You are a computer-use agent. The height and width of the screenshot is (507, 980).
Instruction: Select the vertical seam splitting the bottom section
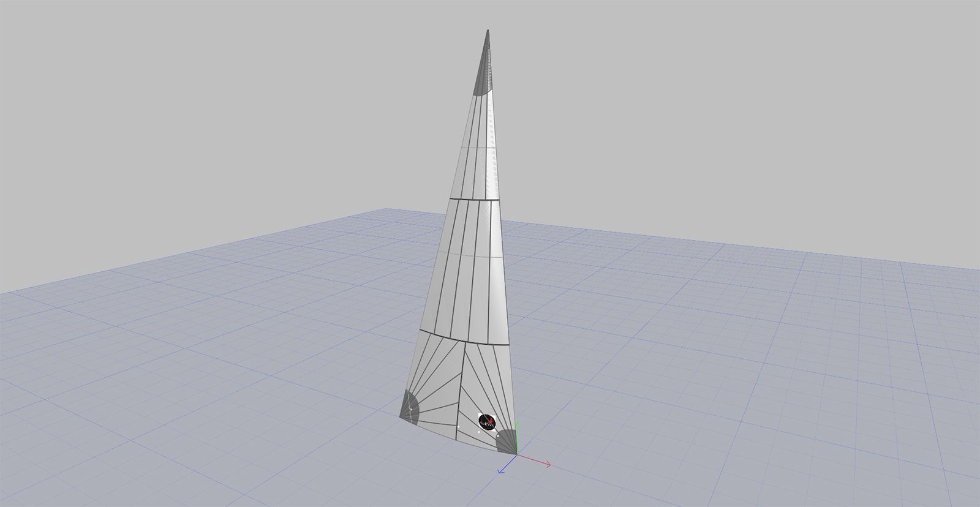461,392
